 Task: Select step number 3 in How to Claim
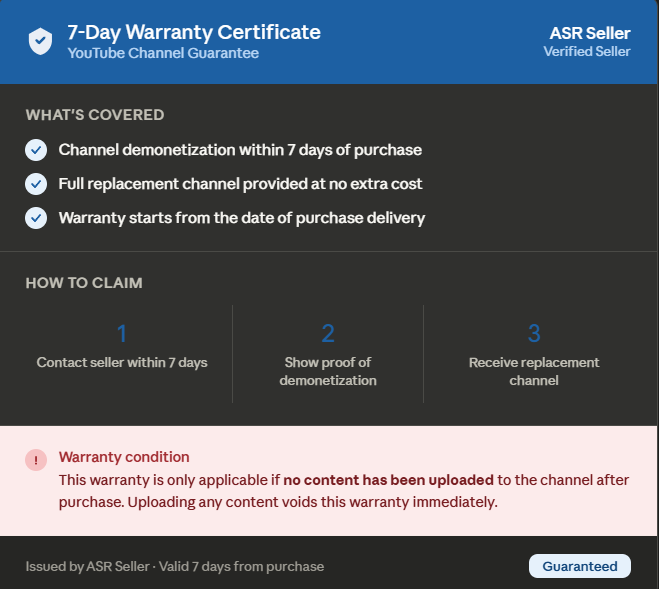coord(534,333)
